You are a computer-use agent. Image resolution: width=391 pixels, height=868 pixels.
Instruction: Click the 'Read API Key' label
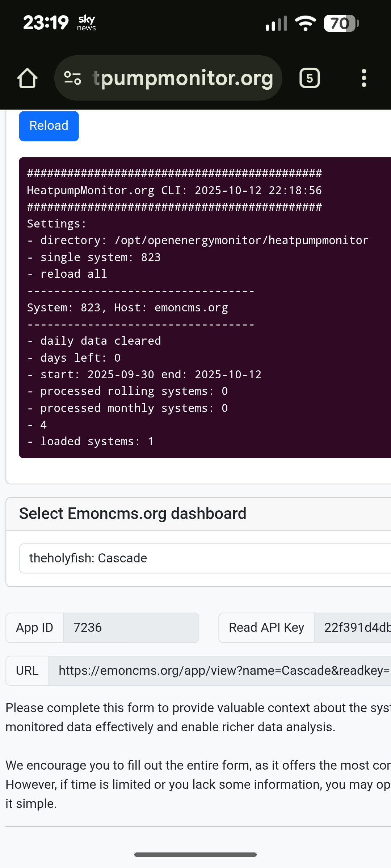(x=266, y=627)
